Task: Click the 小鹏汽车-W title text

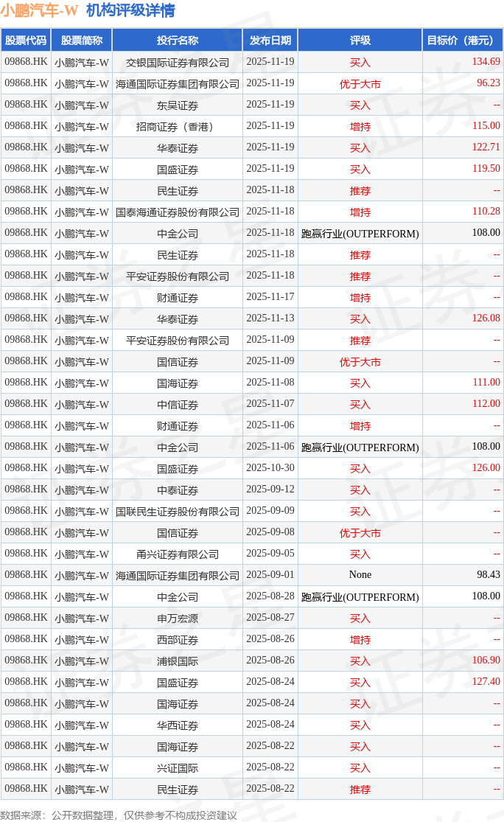Action: pos(39,10)
